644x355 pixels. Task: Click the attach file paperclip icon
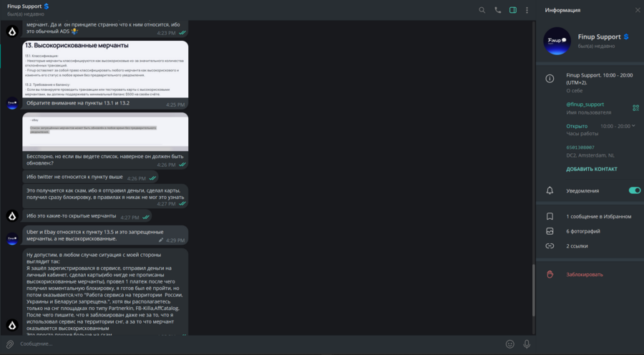[x=9, y=344]
